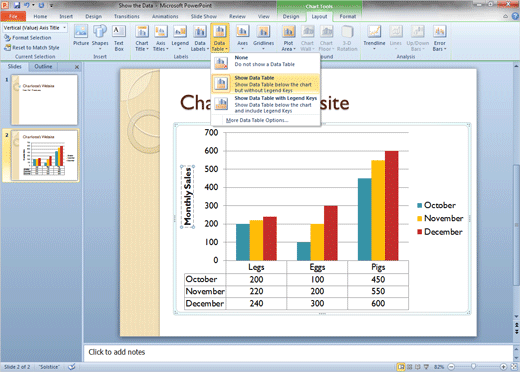This screenshot has height=372, width=520.
Task: Select slide 2 thumbnail
Action: (44, 155)
